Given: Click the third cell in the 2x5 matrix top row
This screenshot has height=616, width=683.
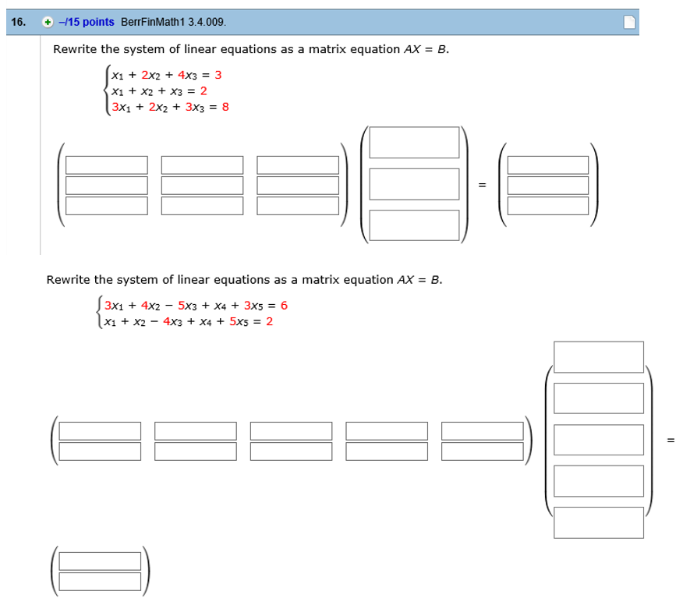Looking at the screenshot, I should (290, 430).
